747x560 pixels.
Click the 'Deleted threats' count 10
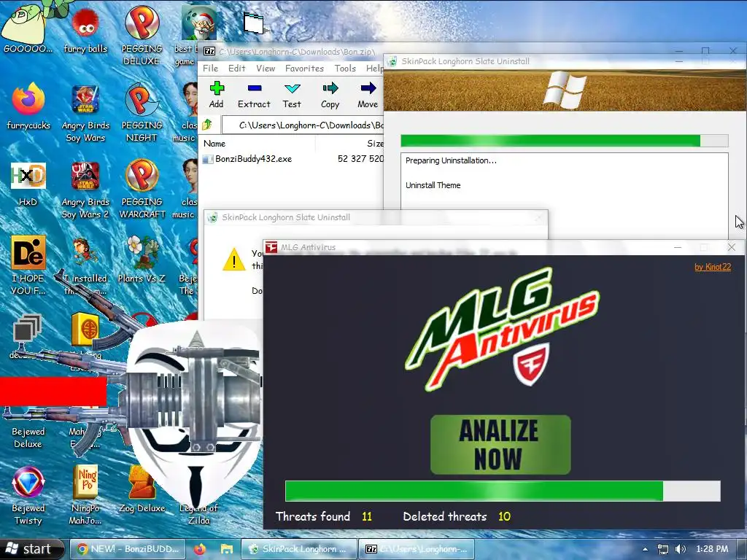(505, 517)
